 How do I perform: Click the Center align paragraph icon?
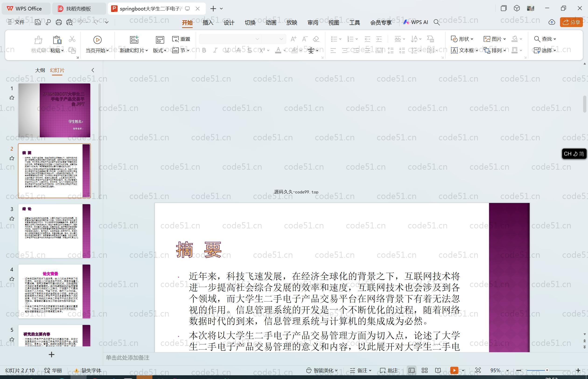pyautogui.click(x=345, y=50)
